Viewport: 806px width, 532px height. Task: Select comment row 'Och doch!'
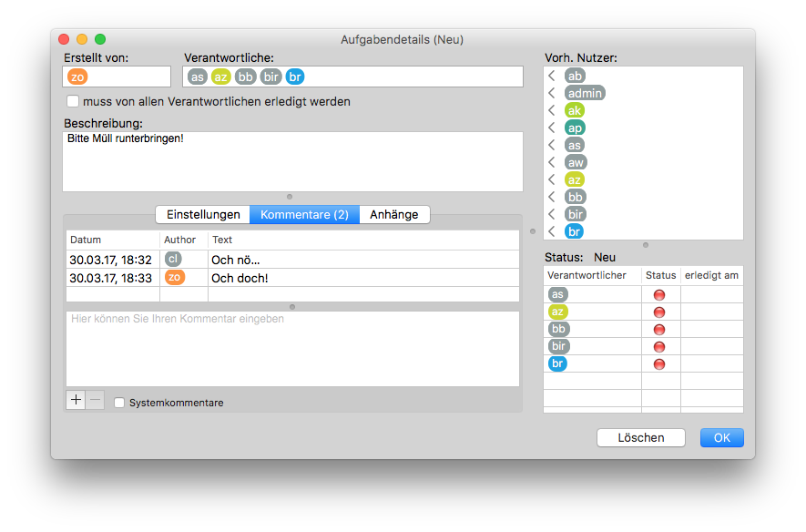(292, 278)
